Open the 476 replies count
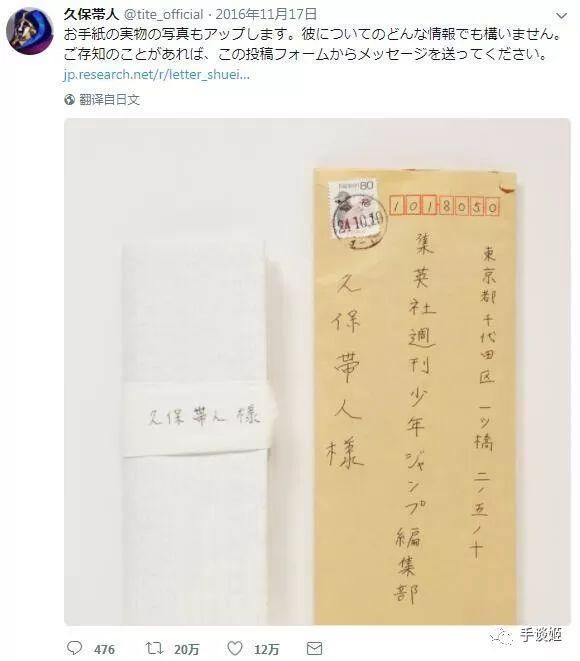580x661 pixels. tap(104, 649)
